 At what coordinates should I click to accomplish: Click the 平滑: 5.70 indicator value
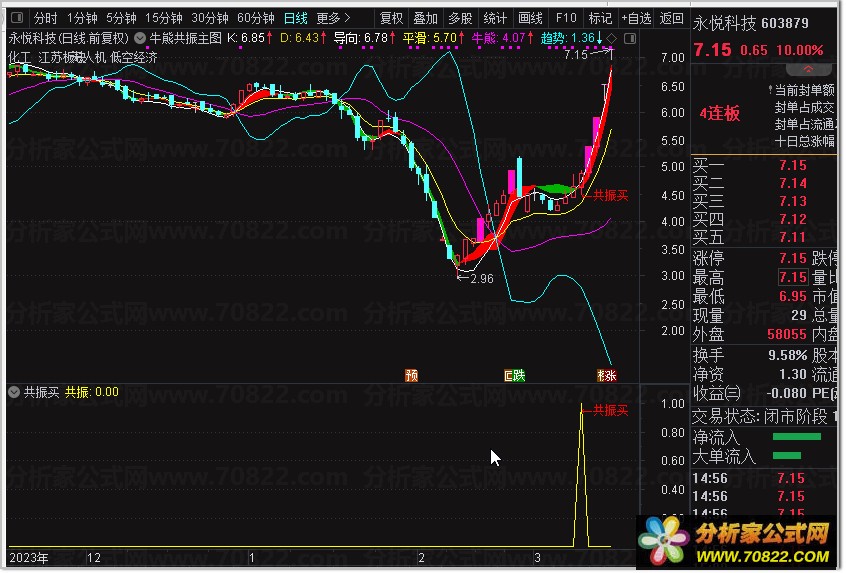pyautogui.click(x=433, y=38)
